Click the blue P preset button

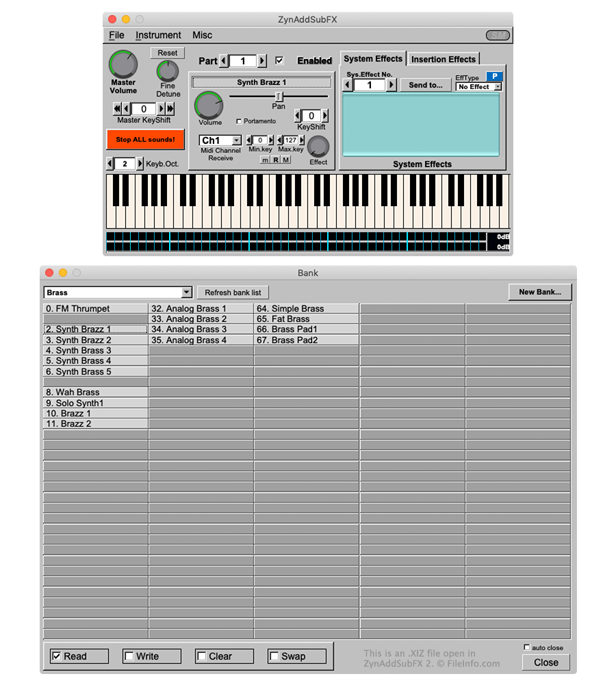pos(494,77)
